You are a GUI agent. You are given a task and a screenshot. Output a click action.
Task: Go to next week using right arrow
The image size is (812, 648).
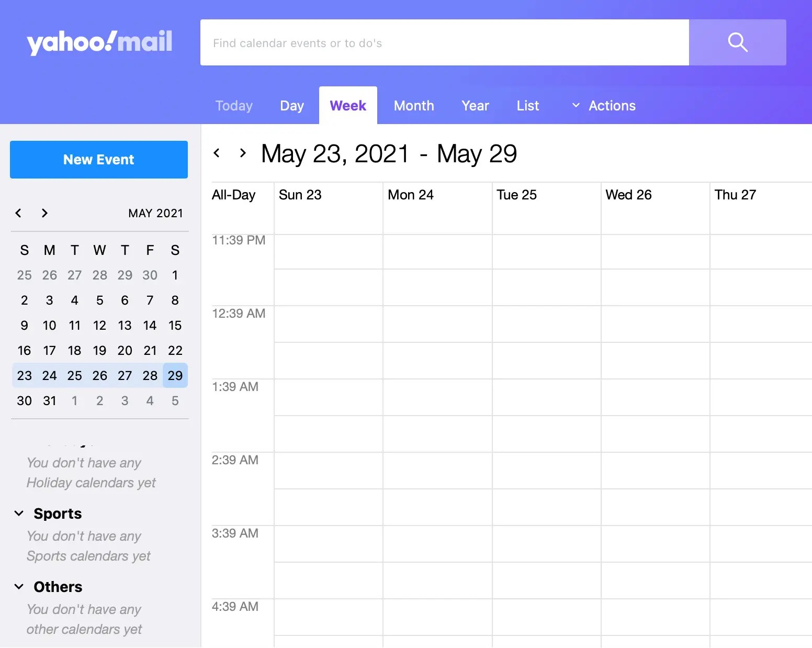pos(242,152)
